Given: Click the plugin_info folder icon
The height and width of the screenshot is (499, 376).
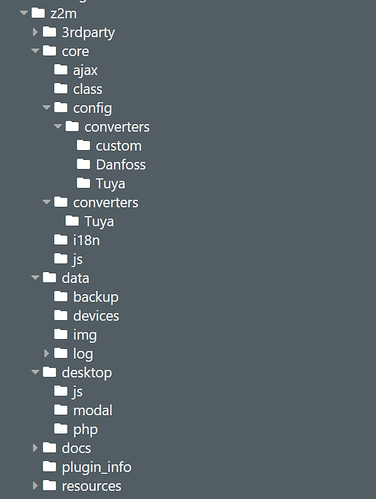Looking at the screenshot, I should [49, 466].
